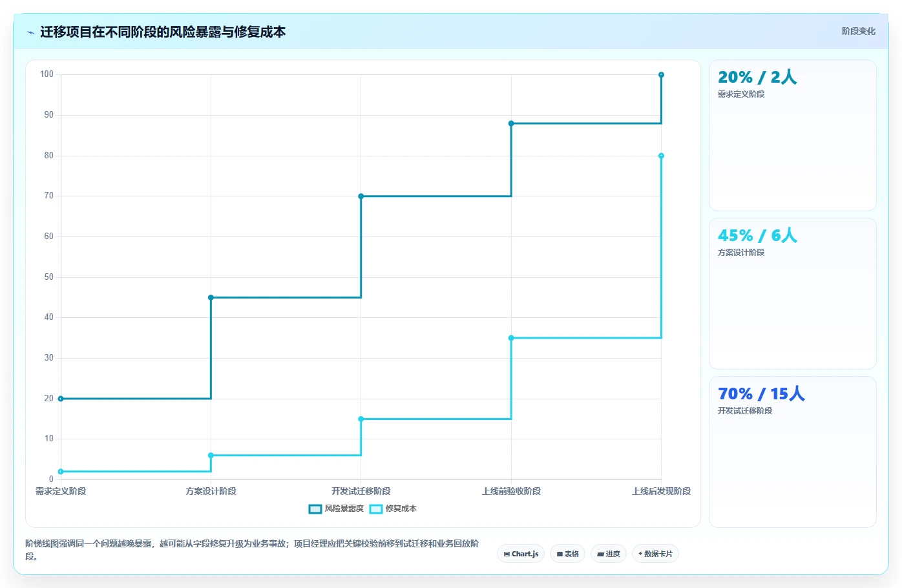Click the 阶段变化 label in header
902x588 pixels.
[858, 31]
